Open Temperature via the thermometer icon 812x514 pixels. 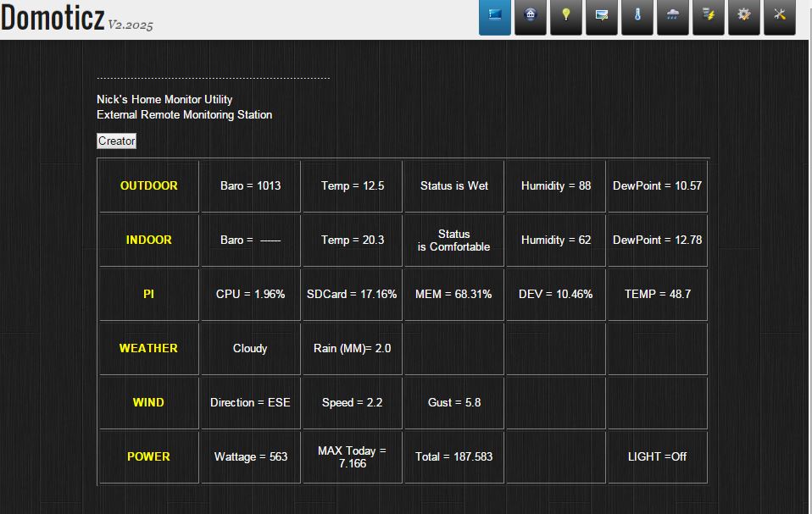637,17
